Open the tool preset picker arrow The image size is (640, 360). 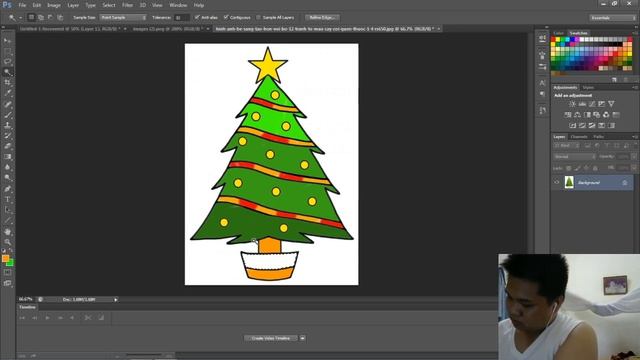click(x=20, y=18)
